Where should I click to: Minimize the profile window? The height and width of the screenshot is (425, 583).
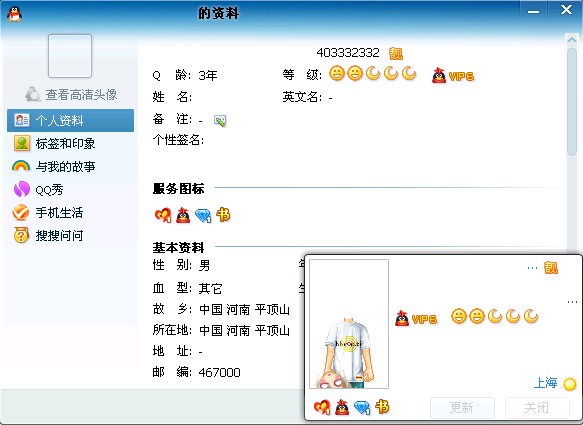pyautogui.click(x=533, y=11)
